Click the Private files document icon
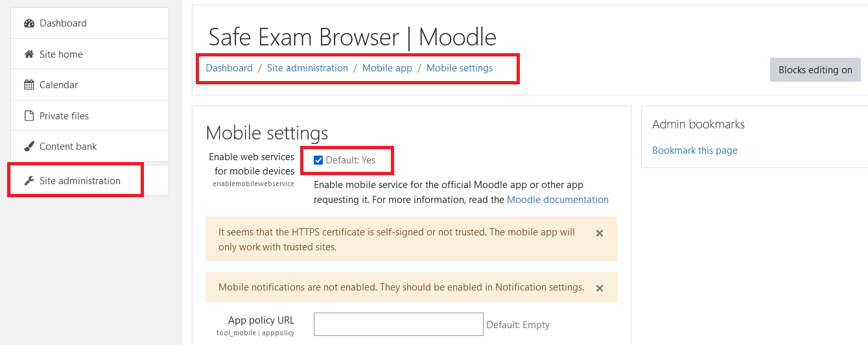The image size is (868, 345). [x=29, y=116]
